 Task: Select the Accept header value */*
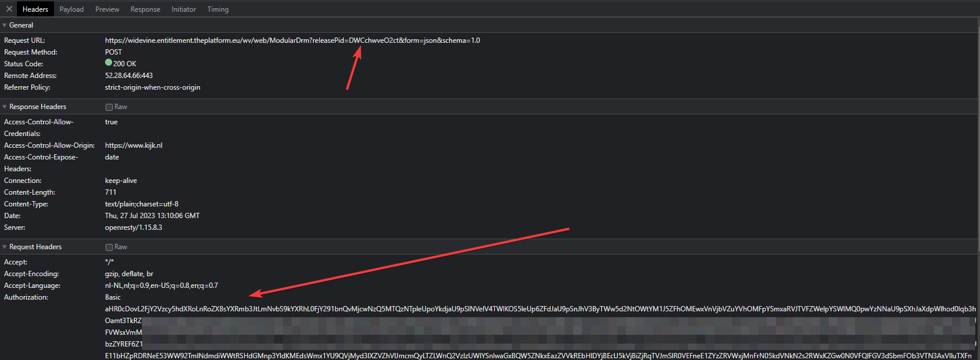coord(109,262)
